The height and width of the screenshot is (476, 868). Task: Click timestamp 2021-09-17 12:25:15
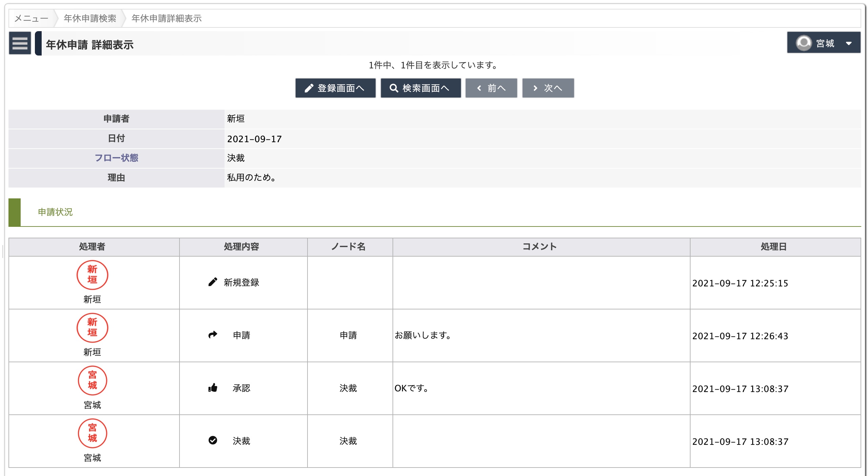(740, 283)
